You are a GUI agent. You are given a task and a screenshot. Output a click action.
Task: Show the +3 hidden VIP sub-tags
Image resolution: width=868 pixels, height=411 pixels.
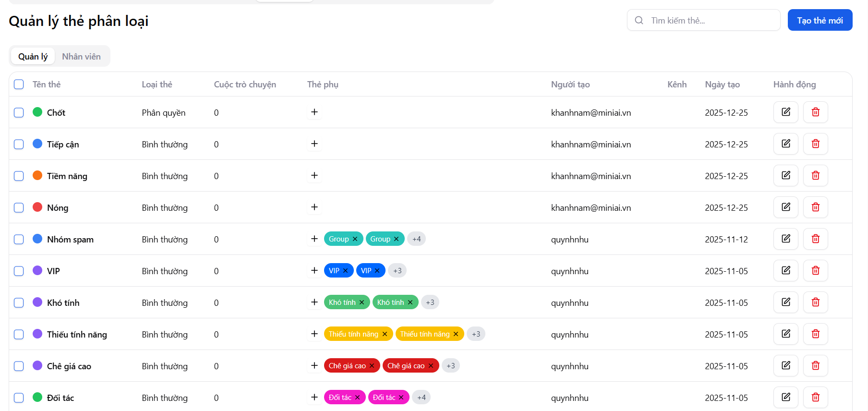(x=397, y=271)
